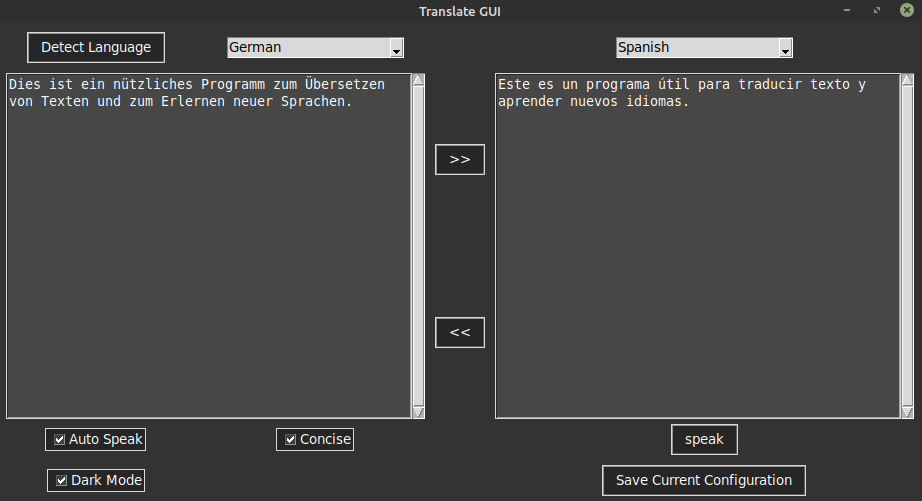Minimize the Translate GUI window
This screenshot has height=501, width=922.
tap(849, 11)
